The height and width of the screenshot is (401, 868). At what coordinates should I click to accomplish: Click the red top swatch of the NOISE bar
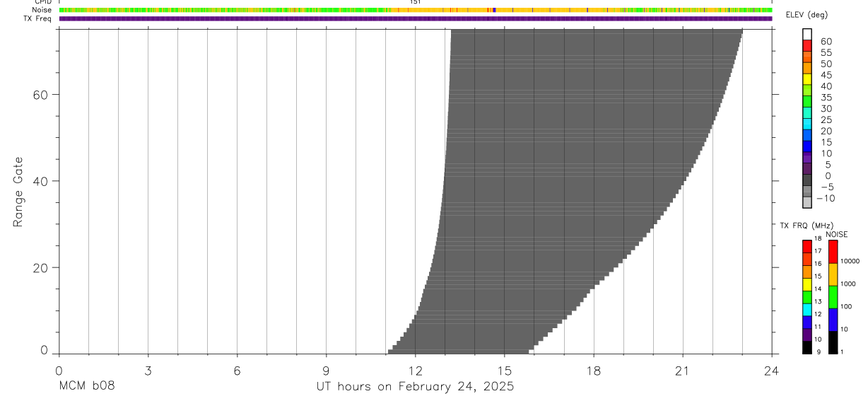pyautogui.click(x=833, y=252)
